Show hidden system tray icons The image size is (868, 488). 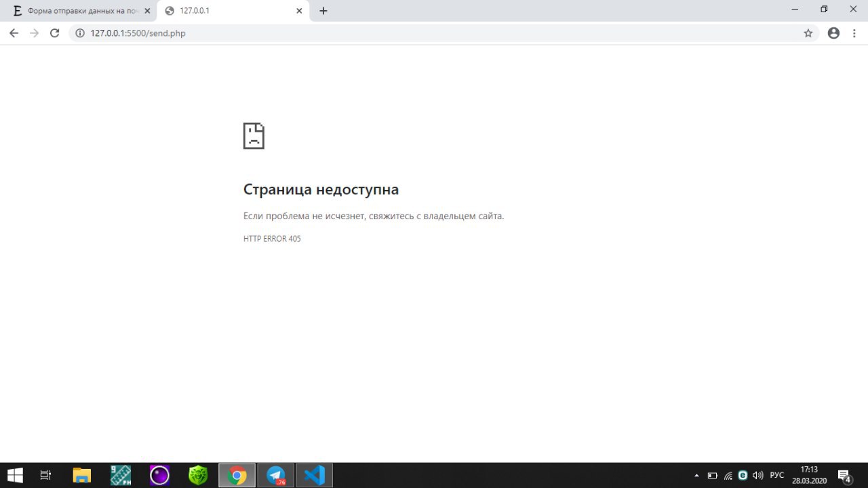coord(696,475)
